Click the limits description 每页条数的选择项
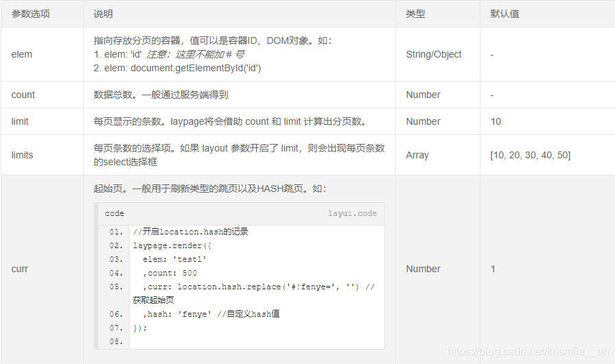615x364 pixels. point(240,155)
